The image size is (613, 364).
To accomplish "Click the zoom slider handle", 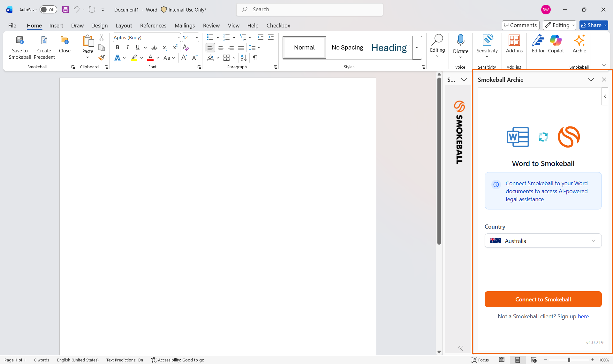I will point(569,360).
